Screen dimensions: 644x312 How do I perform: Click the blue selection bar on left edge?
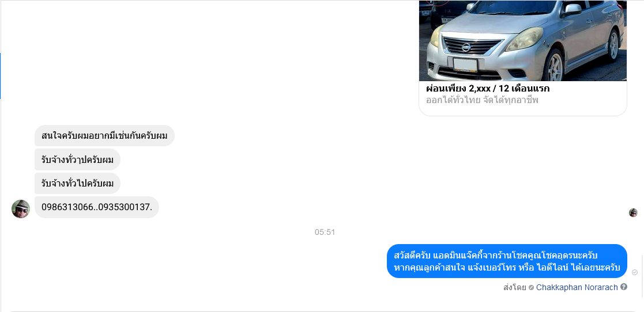pos(1,76)
